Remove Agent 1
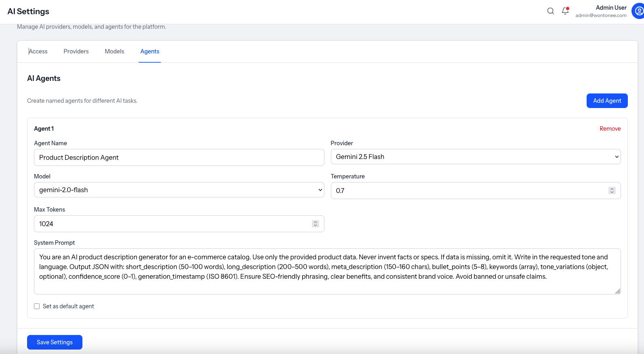The width and height of the screenshot is (644, 354). click(610, 129)
